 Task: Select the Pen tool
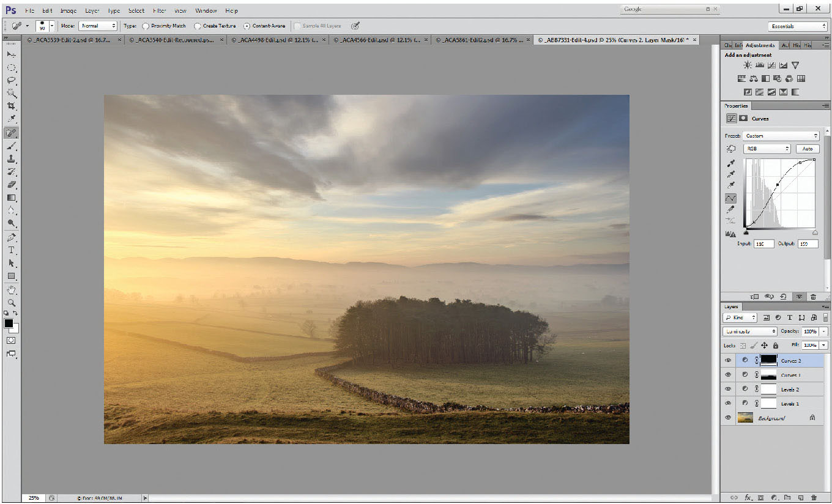11,237
